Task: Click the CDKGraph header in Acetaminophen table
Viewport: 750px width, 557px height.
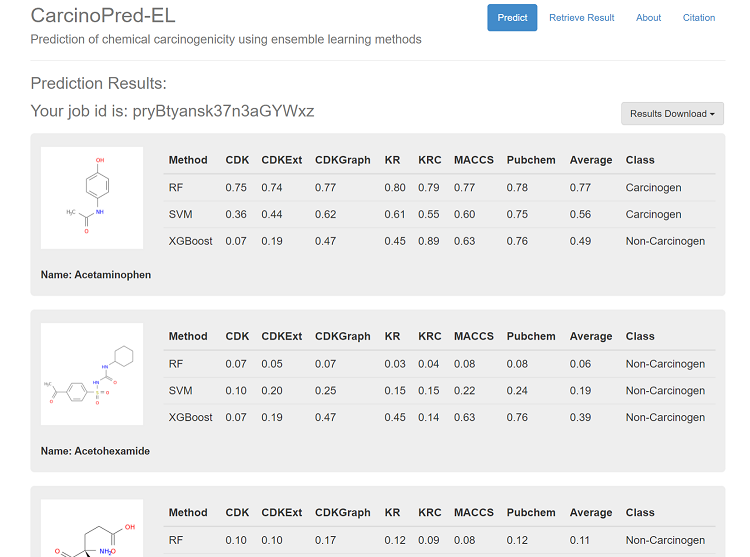Action: pos(342,160)
